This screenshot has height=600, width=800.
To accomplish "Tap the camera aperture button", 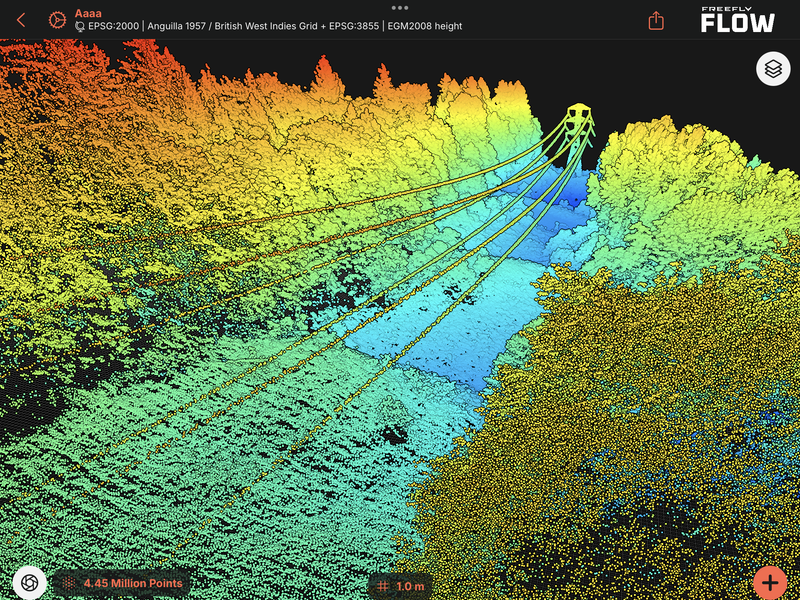I will coord(29,582).
